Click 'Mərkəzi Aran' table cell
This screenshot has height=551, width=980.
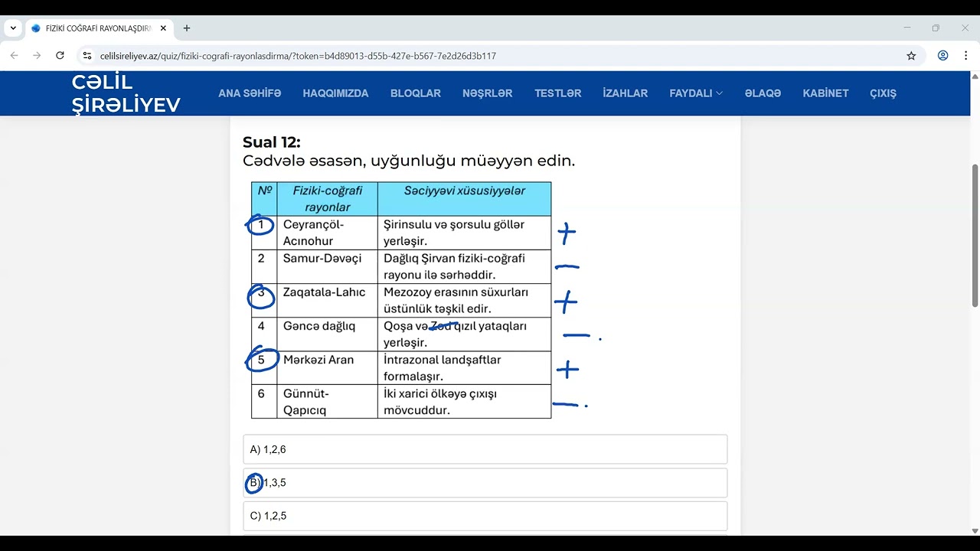(327, 368)
